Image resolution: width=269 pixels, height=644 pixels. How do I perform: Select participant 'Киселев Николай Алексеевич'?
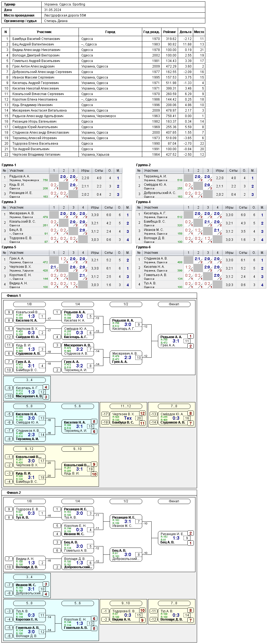pyautogui.click(x=36, y=88)
